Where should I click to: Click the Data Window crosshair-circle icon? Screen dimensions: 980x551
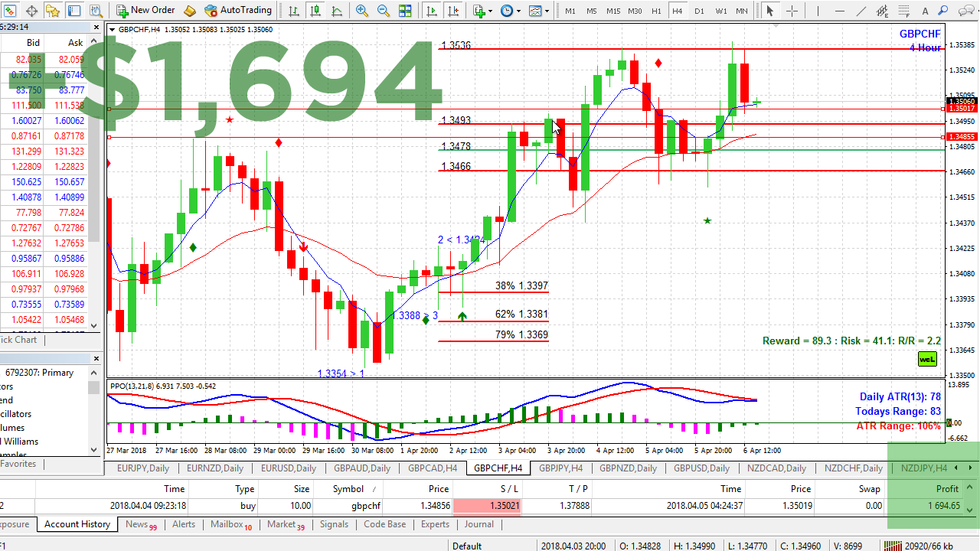coord(32,11)
